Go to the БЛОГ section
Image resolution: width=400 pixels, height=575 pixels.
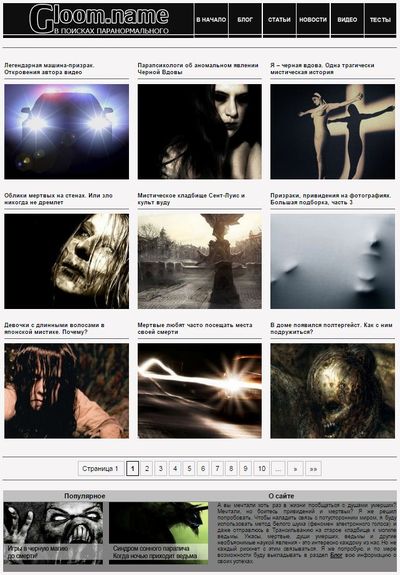click(x=245, y=20)
